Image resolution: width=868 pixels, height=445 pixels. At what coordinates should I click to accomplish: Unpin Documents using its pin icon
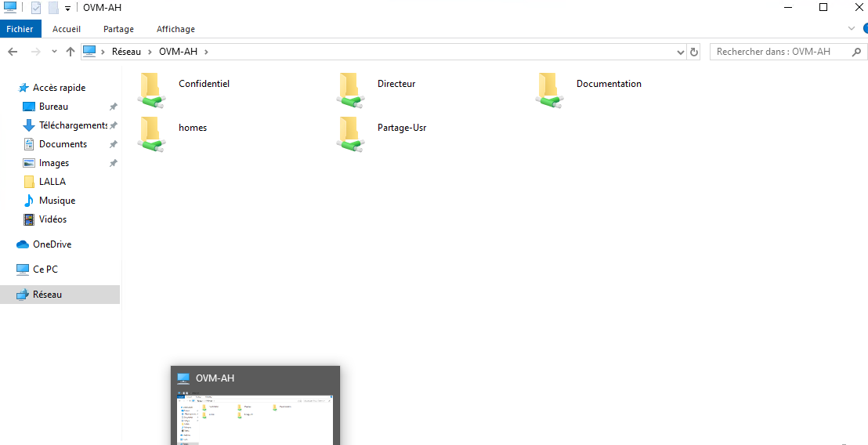pyautogui.click(x=113, y=144)
